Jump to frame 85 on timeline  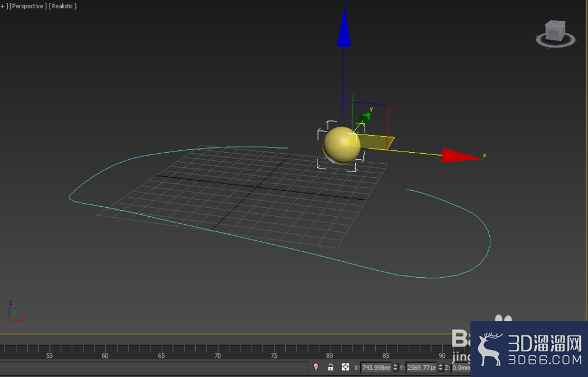click(386, 355)
